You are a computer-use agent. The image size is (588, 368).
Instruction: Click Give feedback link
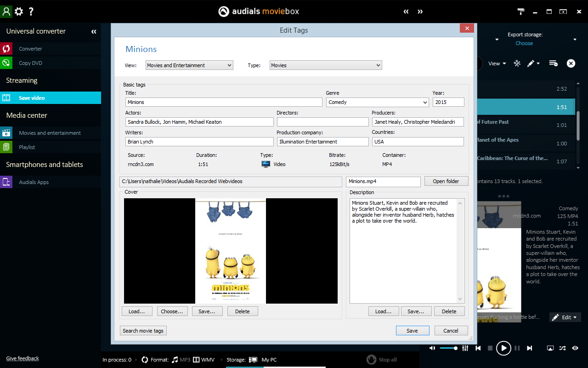click(x=23, y=358)
